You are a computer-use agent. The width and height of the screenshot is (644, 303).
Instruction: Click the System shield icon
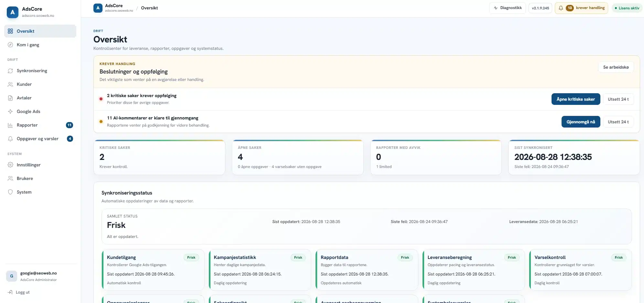(x=10, y=192)
